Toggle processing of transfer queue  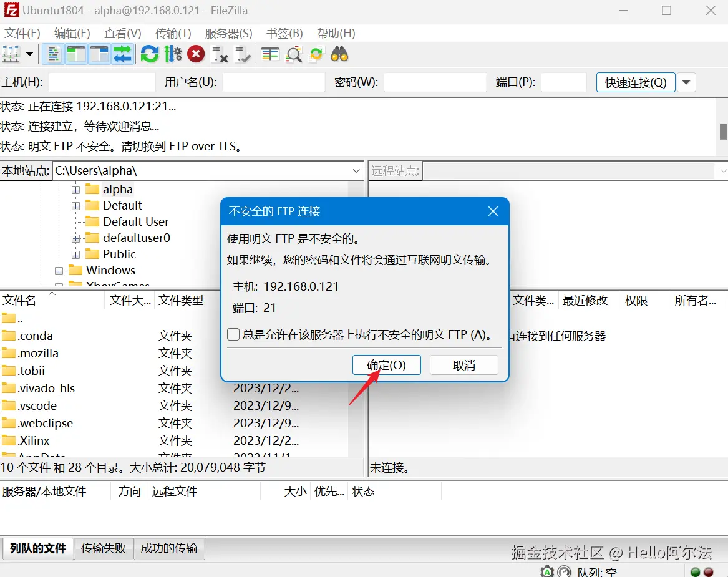coord(173,55)
